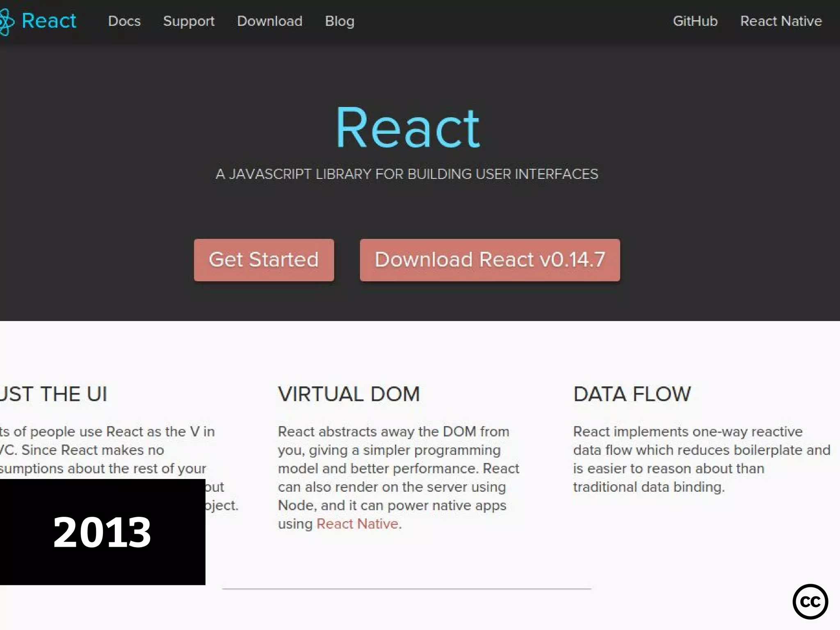840x630 pixels.
Task: Click the 2013 year label box
Action: [102, 532]
